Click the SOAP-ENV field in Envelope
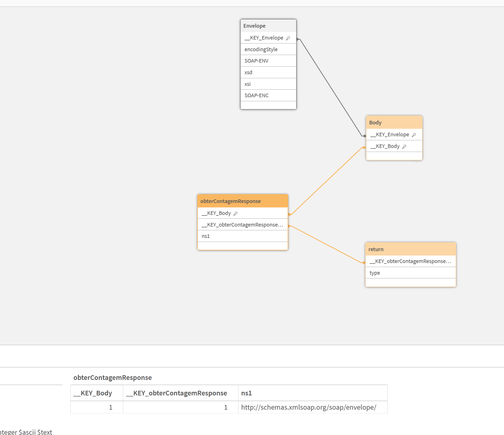 point(268,61)
